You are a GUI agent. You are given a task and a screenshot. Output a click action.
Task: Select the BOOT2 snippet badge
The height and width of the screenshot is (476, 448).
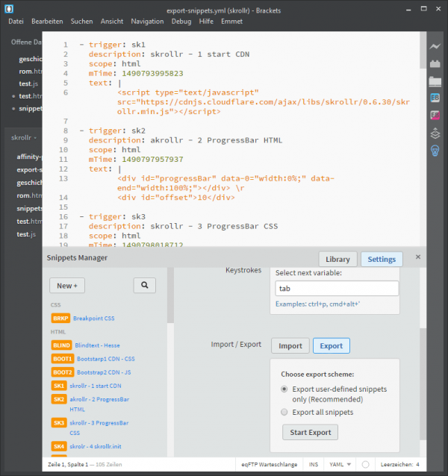[62, 372]
